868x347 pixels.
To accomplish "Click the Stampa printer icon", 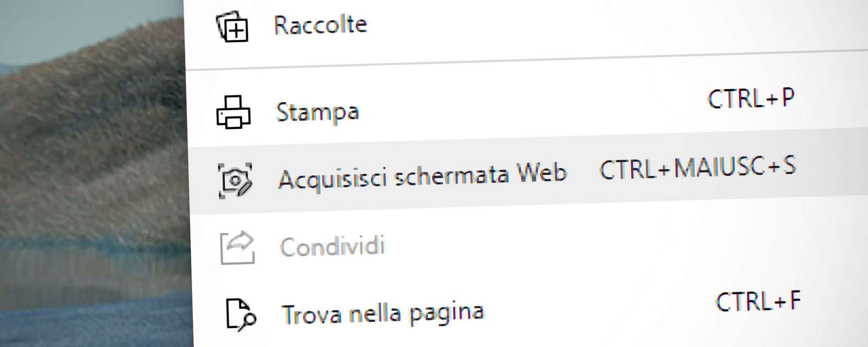I will (x=233, y=113).
